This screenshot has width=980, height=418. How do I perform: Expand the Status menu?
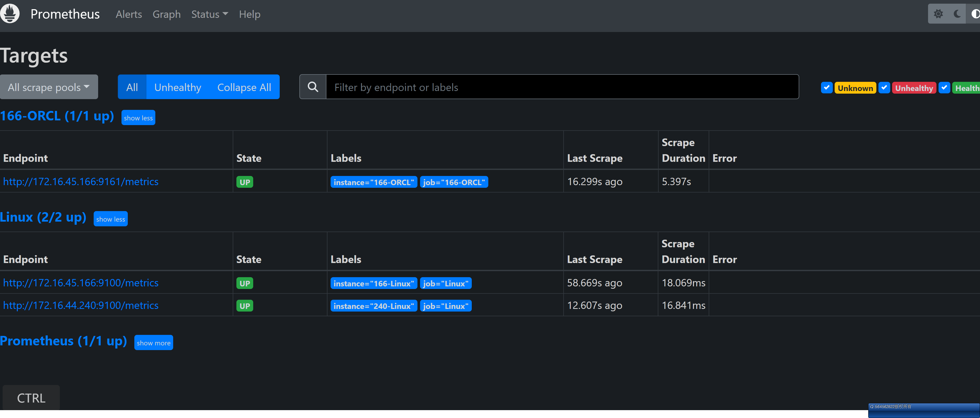coord(209,14)
